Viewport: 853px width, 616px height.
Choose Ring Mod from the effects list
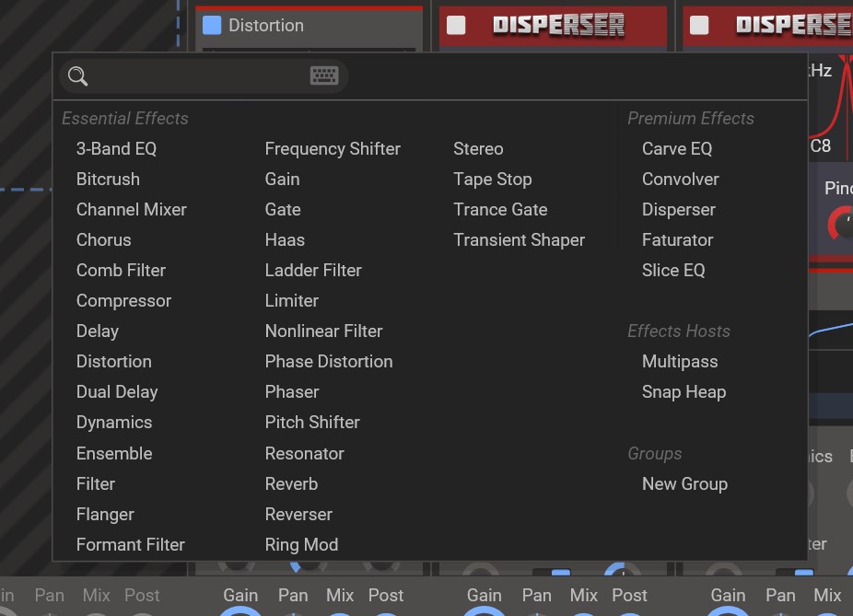click(x=301, y=544)
